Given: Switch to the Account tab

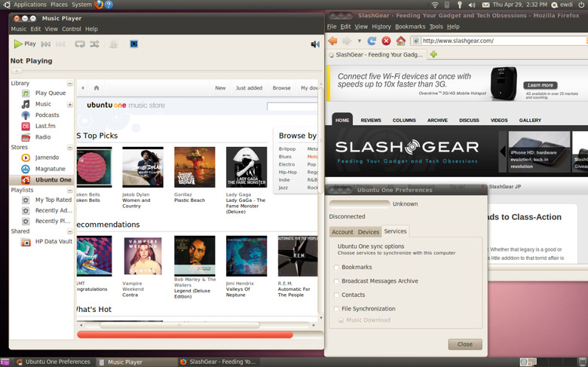Looking at the screenshot, I should pos(342,232).
